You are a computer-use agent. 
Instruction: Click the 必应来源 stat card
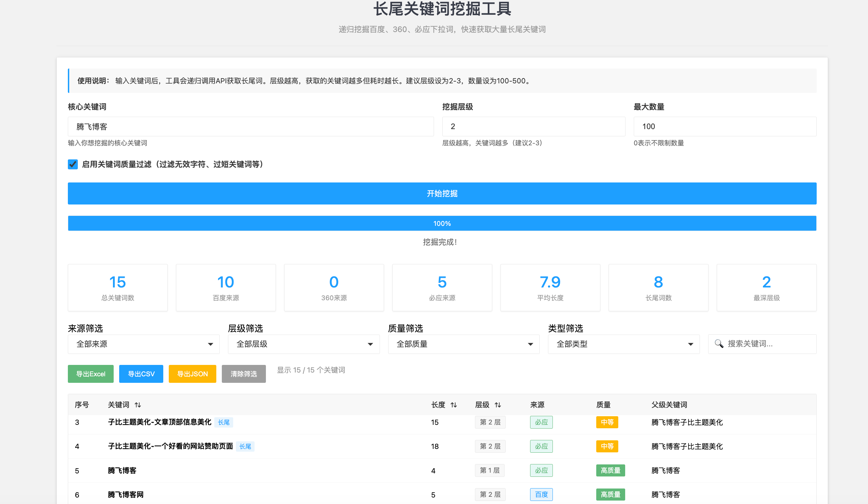click(442, 288)
